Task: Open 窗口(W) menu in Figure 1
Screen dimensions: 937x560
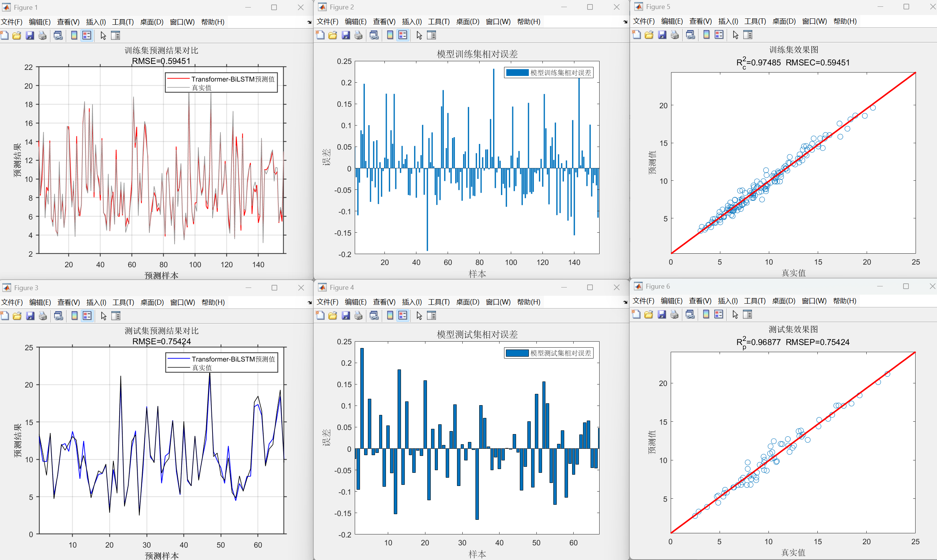Action: (x=182, y=22)
